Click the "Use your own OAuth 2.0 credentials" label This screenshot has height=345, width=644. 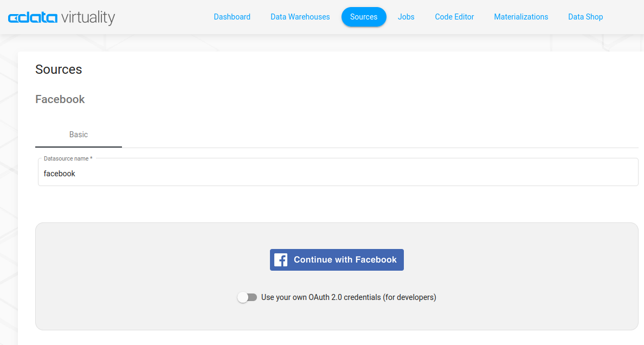pos(349,297)
